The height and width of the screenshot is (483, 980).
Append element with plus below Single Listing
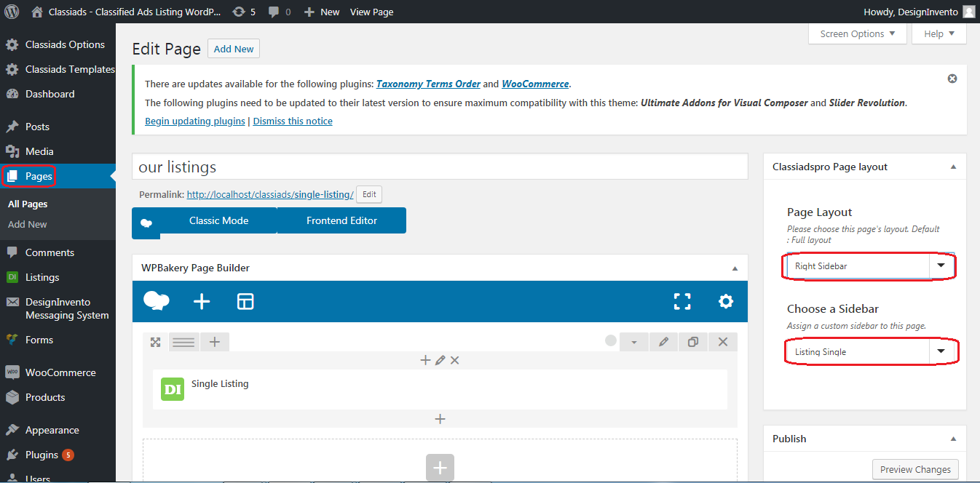point(440,419)
